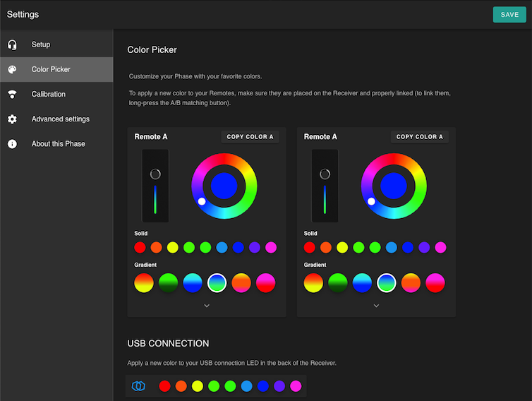Click COPY COLOR A in the left remote panel
Screen dimensions: 532x401
(250, 137)
